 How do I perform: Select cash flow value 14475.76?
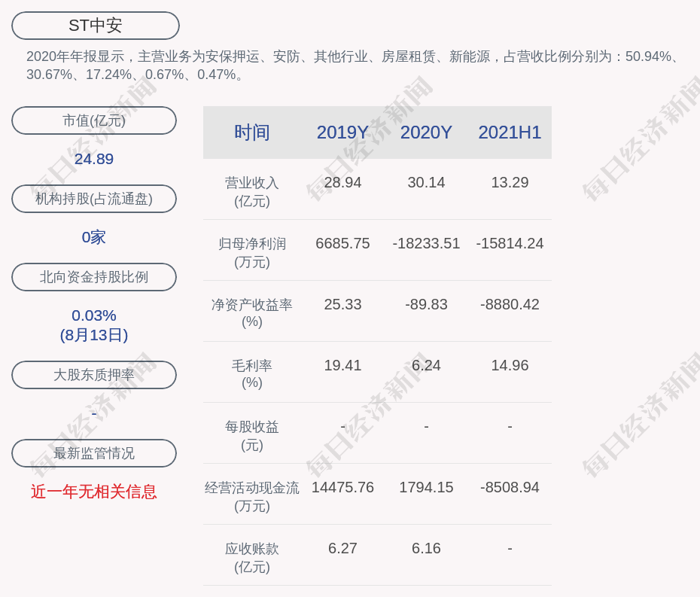pos(342,487)
